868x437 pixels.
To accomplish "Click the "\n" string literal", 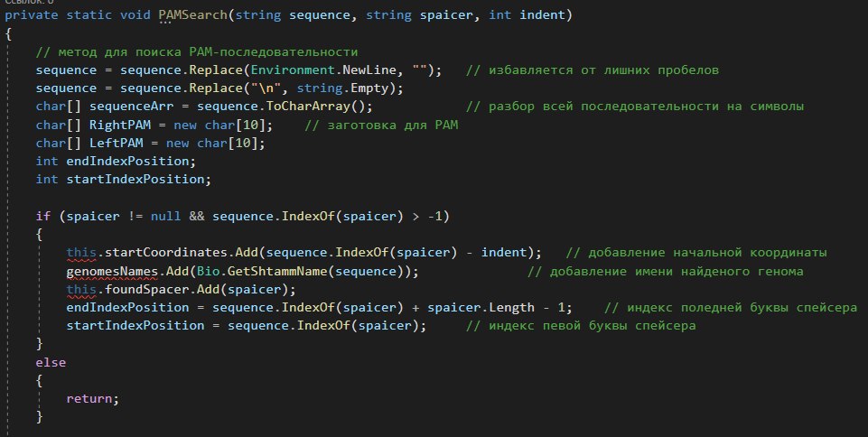I will coord(266,88).
